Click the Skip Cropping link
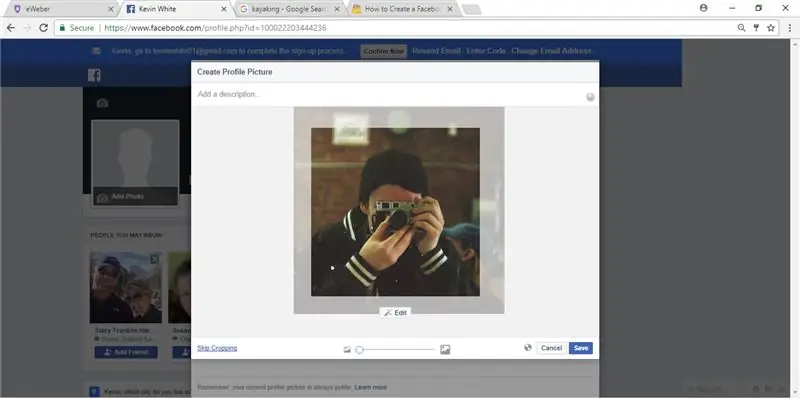800x398 pixels. pos(217,348)
